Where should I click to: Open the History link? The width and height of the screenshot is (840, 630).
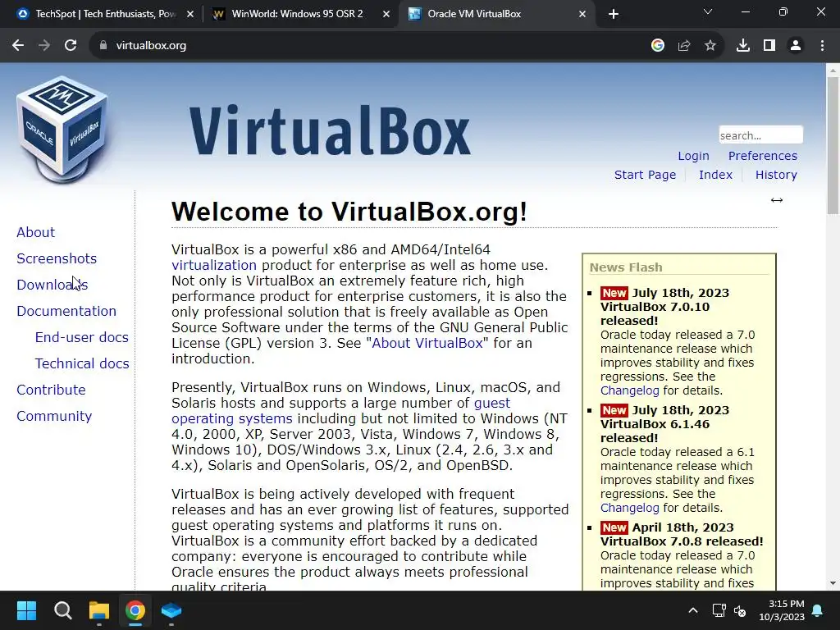tap(776, 175)
